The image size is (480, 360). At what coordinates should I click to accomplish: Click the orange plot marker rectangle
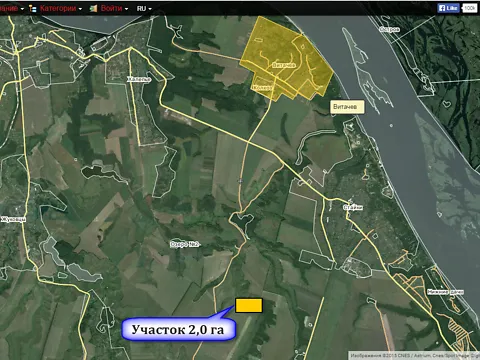(249, 305)
